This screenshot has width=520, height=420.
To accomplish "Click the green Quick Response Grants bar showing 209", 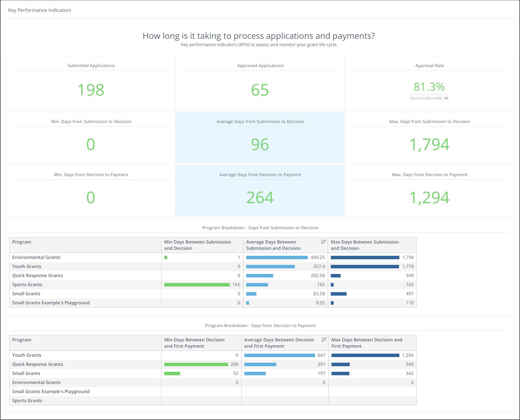I will [x=196, y=364].
